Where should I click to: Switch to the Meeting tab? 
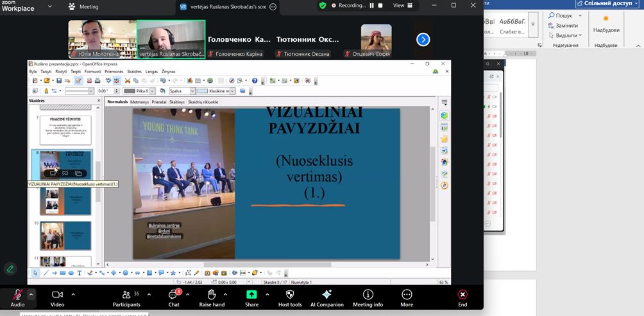(x=83, y=6)
